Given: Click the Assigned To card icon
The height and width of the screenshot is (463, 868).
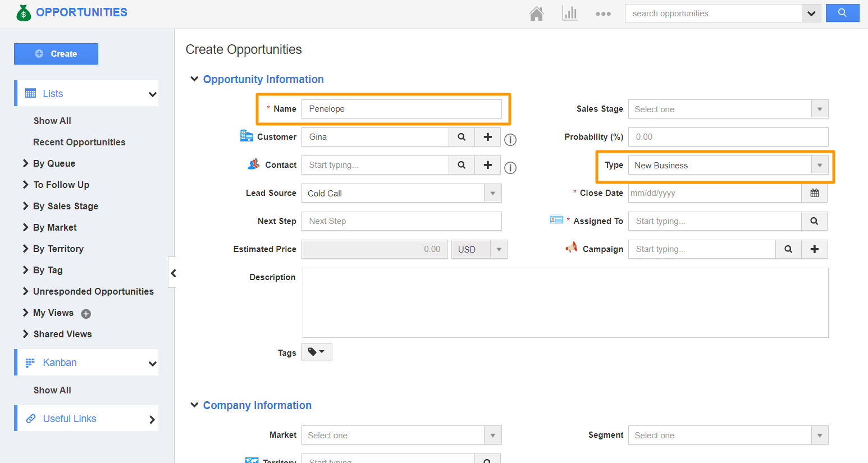Looking at the screenshot, I should pyautogui.click(x=556, y=220).
